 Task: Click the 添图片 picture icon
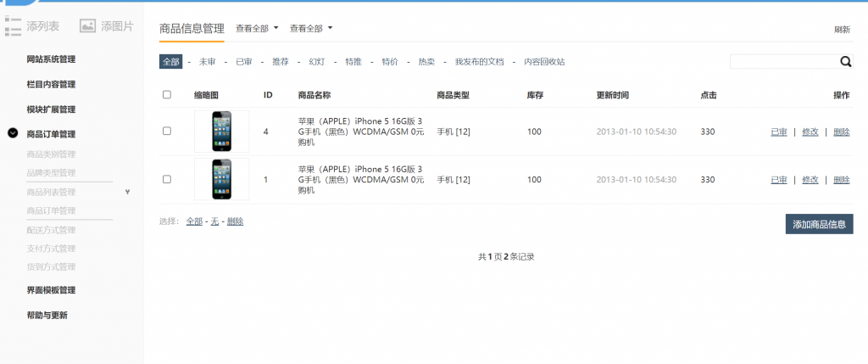click(87, 26)
